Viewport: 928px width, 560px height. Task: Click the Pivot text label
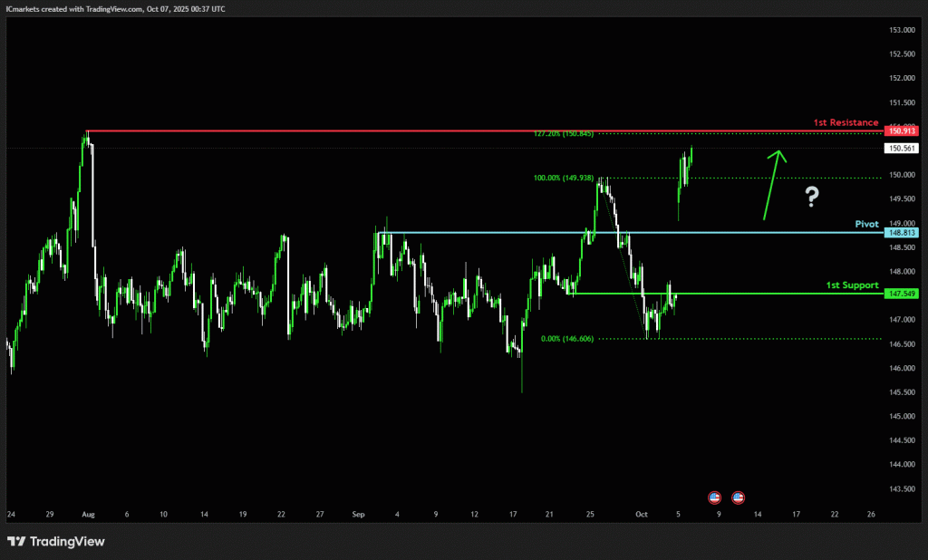tap(866, 223)
